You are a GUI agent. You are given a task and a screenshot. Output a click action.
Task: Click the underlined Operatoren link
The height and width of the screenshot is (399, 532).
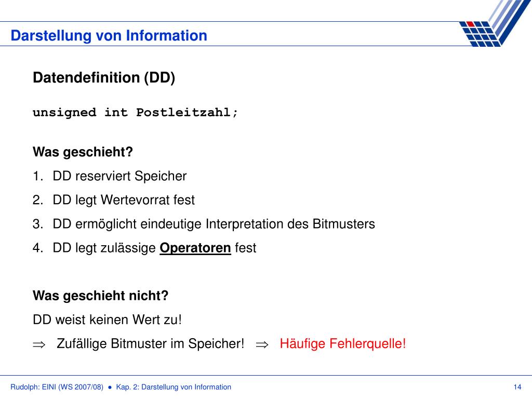195,248
